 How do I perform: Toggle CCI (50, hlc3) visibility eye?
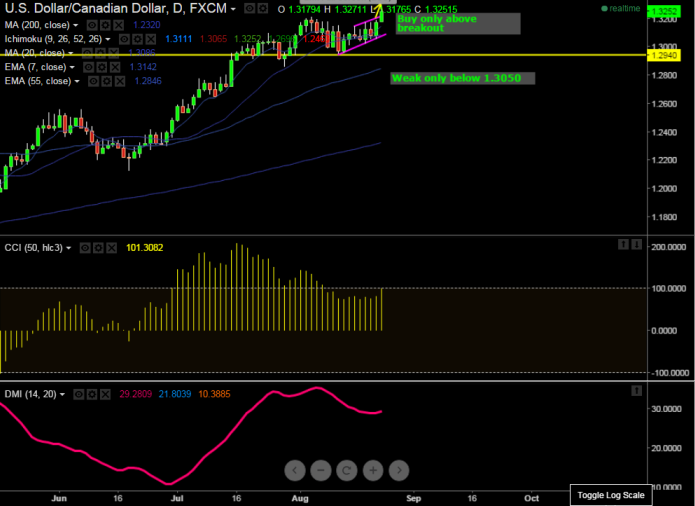click(x=85, y=248)
